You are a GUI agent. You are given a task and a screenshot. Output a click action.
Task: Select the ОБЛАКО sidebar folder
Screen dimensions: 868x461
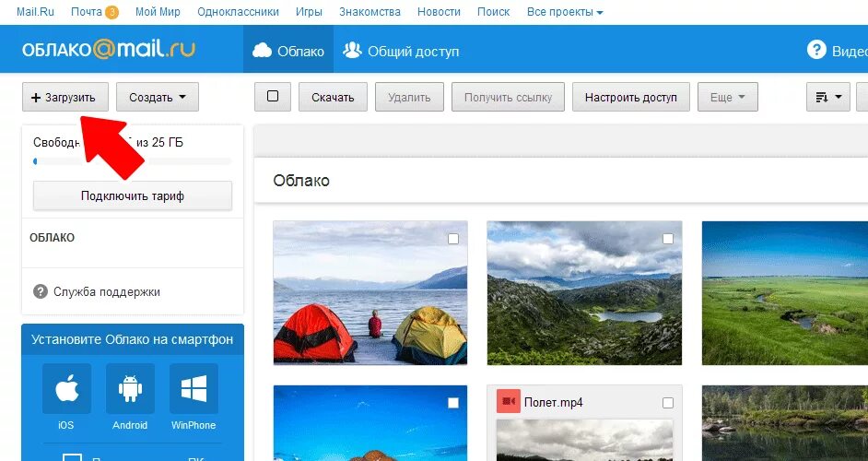tap(52, 238)
